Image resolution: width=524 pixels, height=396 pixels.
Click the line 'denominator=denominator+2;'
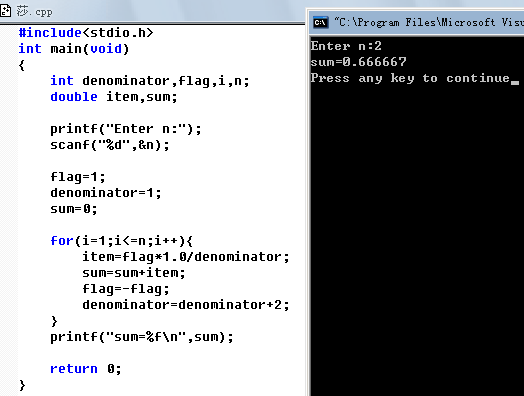point(186,305)
